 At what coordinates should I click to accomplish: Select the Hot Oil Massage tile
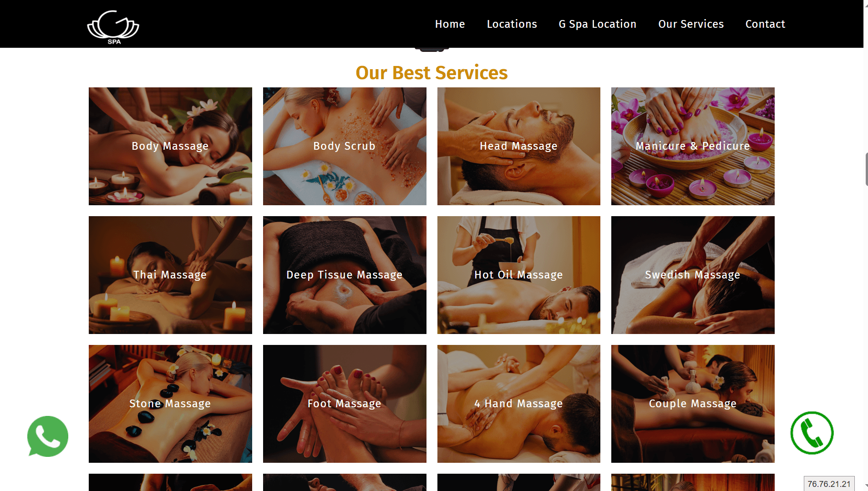coord(519,275)
